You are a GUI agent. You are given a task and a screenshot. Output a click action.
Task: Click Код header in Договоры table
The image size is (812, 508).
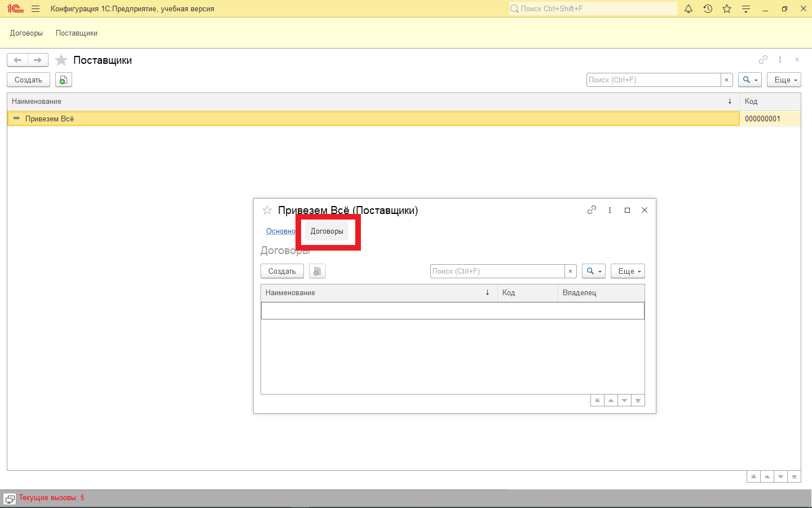pos(528,293)
